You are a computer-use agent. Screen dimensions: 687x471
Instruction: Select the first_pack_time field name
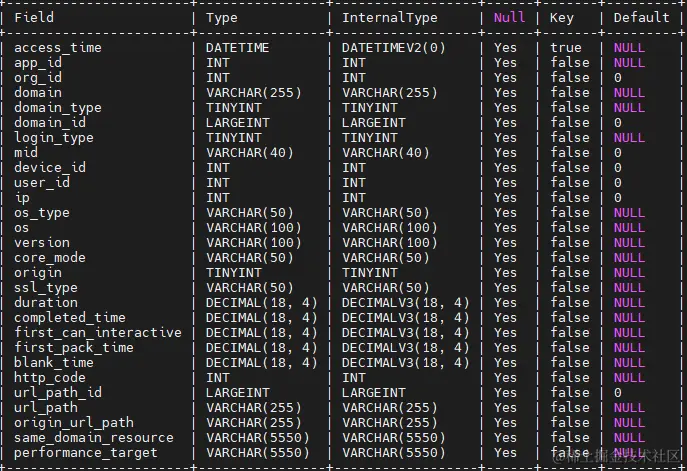(74, 347)
